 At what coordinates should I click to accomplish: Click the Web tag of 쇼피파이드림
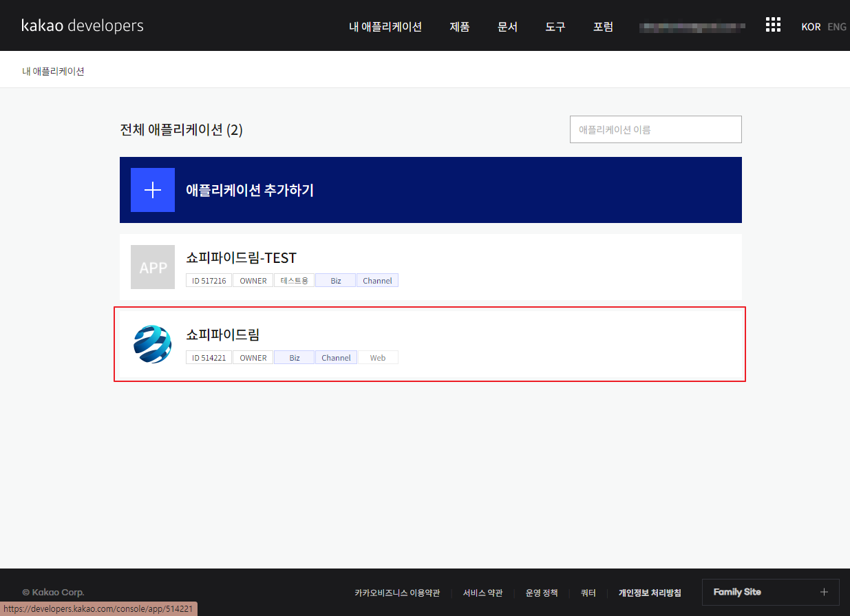pyautogui.click(x=377, y=357)
